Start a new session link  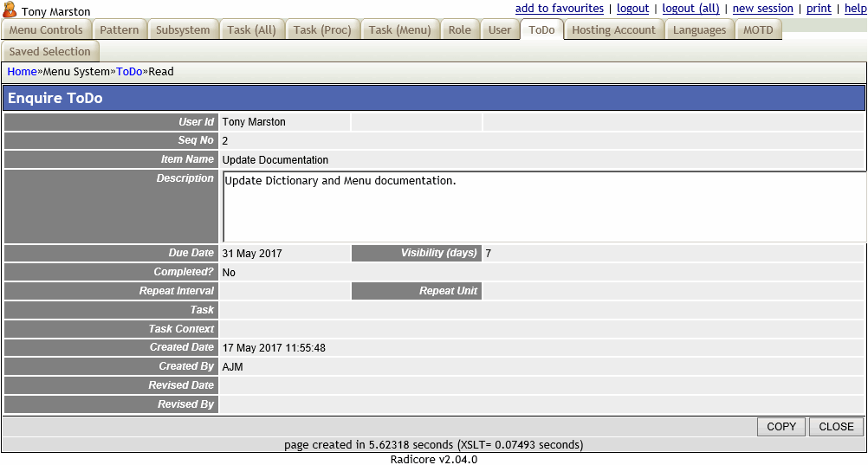tap(762, 9)
